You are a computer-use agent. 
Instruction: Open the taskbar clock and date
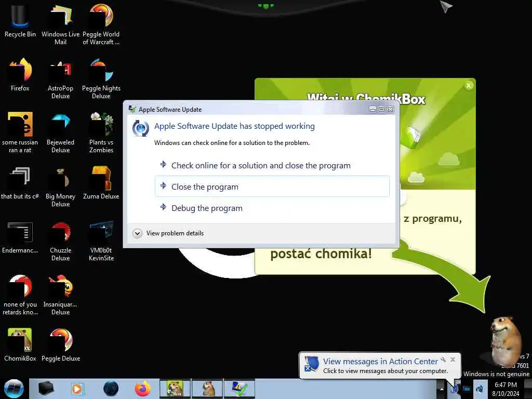pyautogui.click(x=506, y=389)
